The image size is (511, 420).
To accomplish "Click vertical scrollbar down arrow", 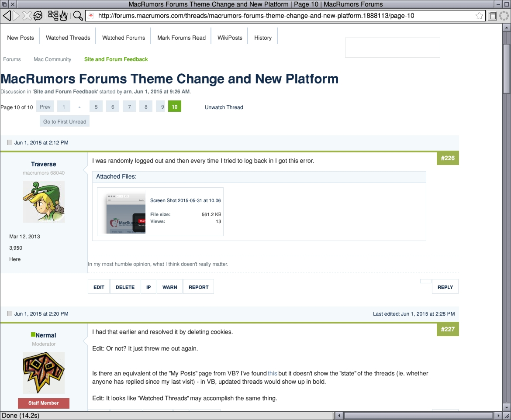I will click(506, 407).
